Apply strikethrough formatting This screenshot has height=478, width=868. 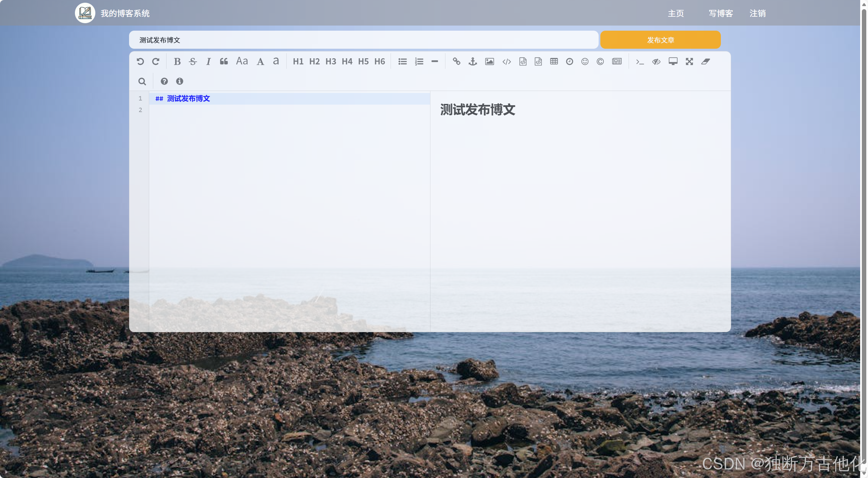193,61
